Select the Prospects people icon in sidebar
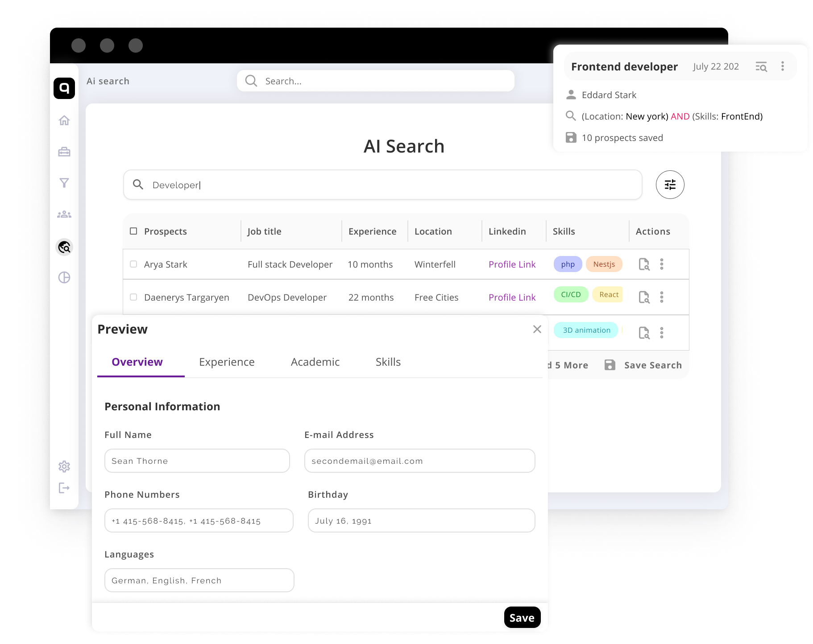Viewport: 813px width, 644px height. (64, 214)
